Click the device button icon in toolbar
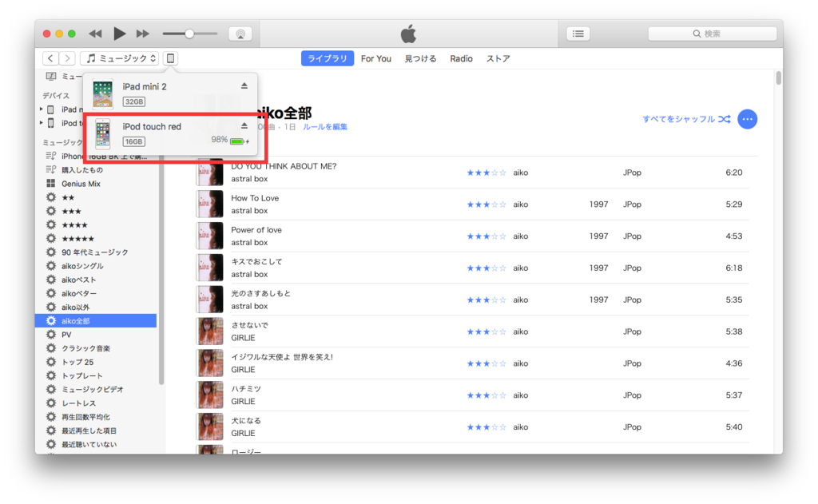Screen dimensions: 818x504 click(171, 58)
